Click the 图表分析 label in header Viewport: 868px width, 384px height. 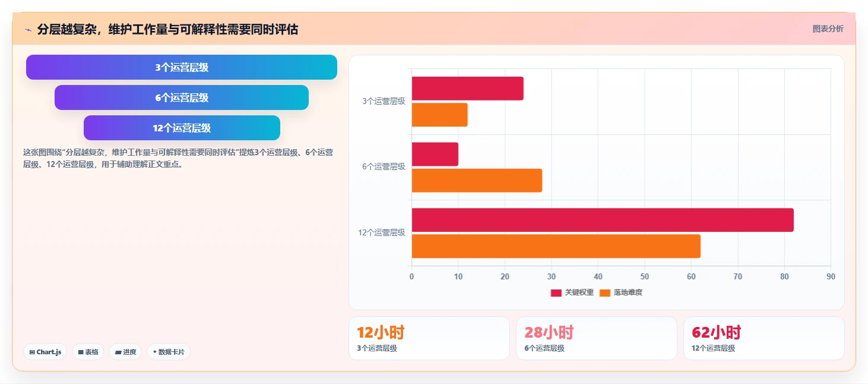pos(828,29)
